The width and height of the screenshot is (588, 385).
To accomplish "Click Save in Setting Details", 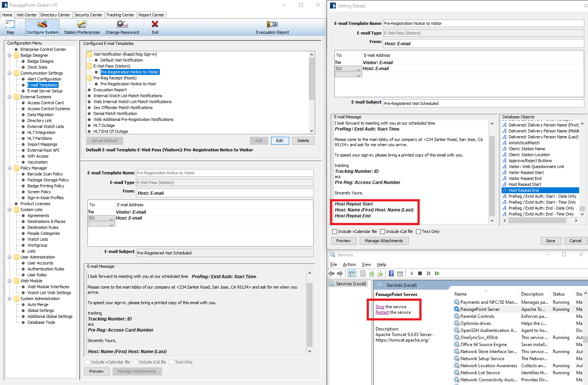I will (x=551, y=241).
